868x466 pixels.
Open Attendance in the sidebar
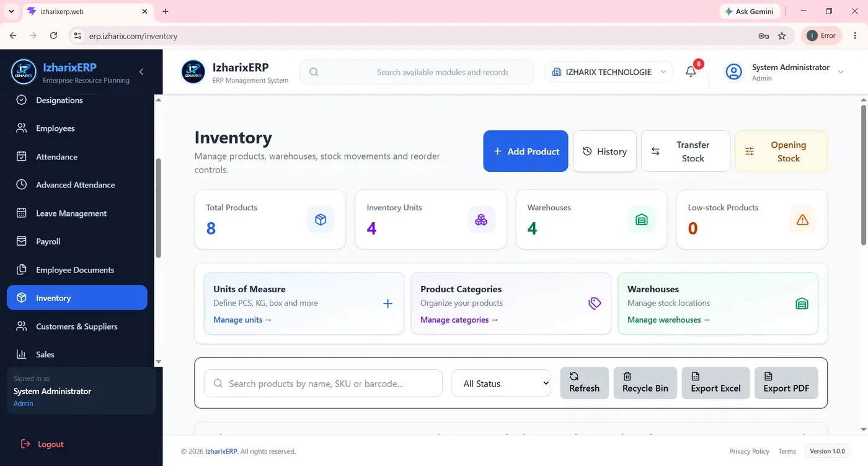pos(77,156)
